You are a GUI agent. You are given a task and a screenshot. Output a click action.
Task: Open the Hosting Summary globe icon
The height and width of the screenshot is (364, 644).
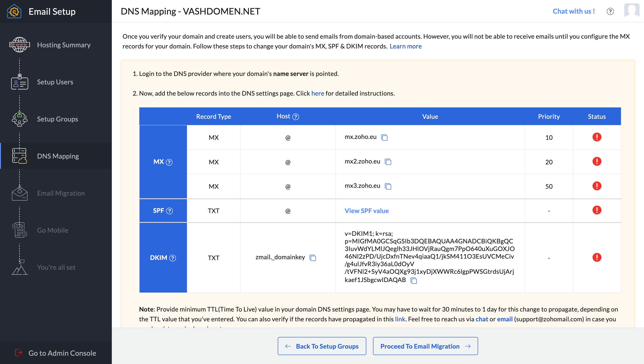[x=19, y=45]
